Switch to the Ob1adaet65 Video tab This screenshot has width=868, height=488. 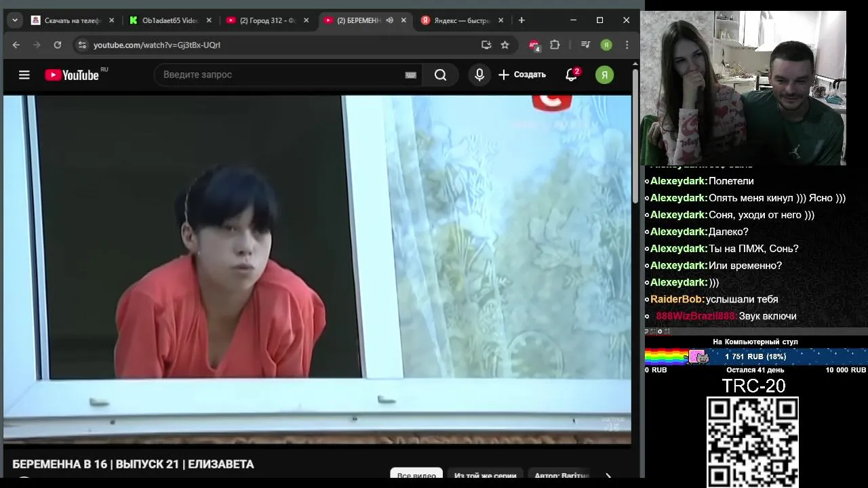(x=171, y=20)
